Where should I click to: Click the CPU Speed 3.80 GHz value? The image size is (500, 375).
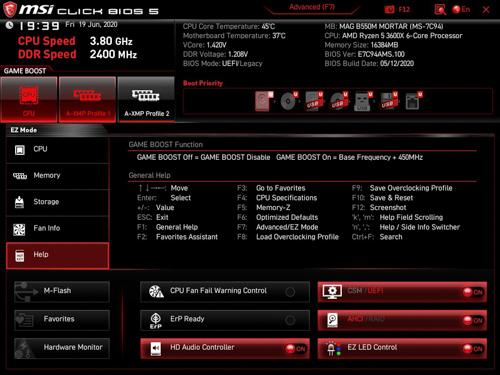pyautogui.click(x=111, y=41)
